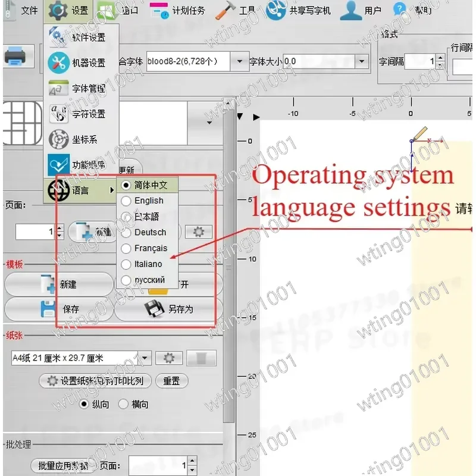Click the 新建 page button beside page number
476x476 pixels.
click(x=93, y=232)
